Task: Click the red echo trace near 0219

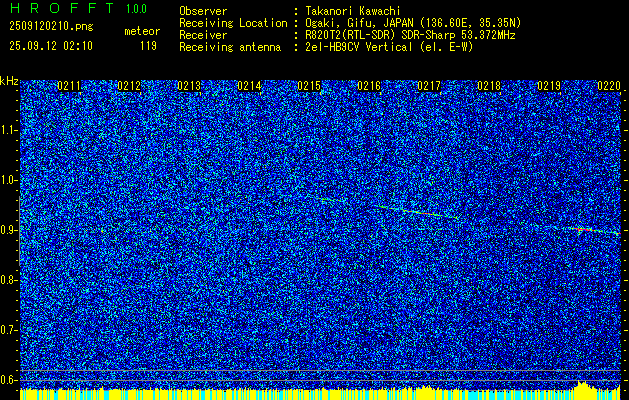Action: tap(593, 230)
